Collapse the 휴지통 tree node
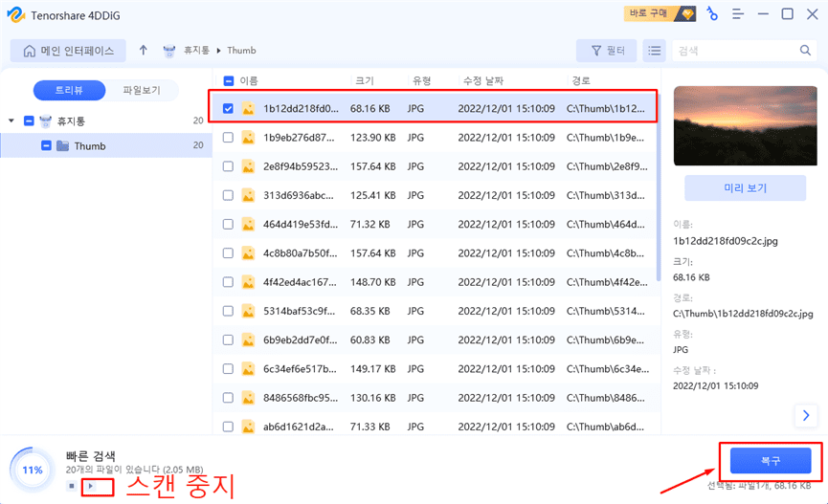Viewport: 828px width, 504px height. pos(11,121)
